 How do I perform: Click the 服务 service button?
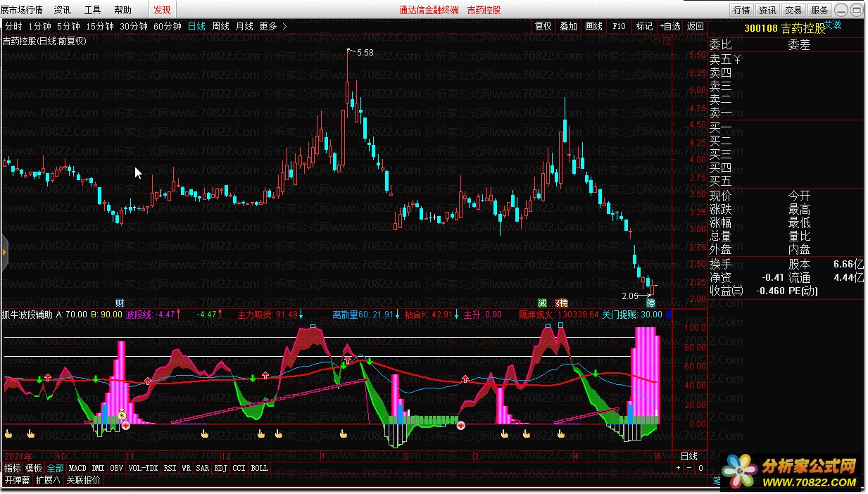point(819,10)
